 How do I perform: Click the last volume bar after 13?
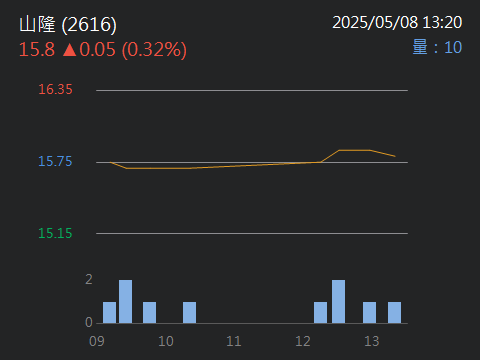394,312
